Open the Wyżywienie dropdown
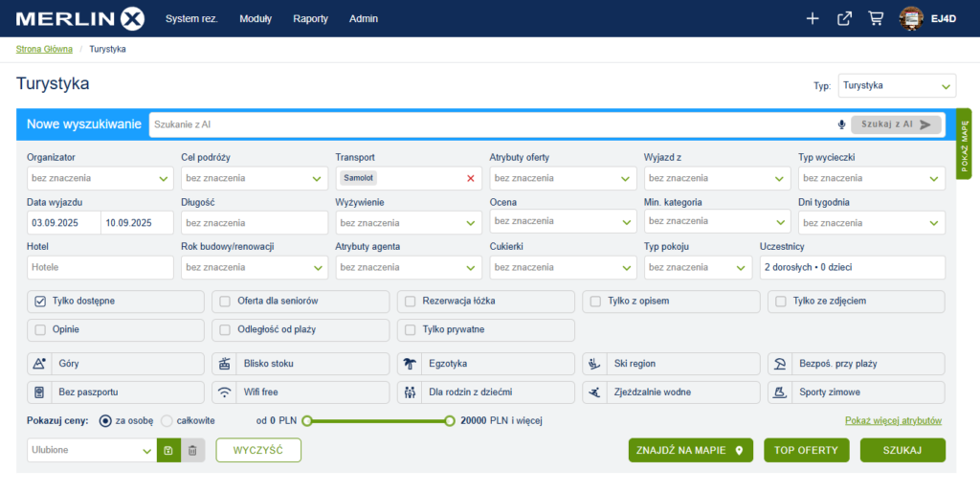 (x=408, y=222)
